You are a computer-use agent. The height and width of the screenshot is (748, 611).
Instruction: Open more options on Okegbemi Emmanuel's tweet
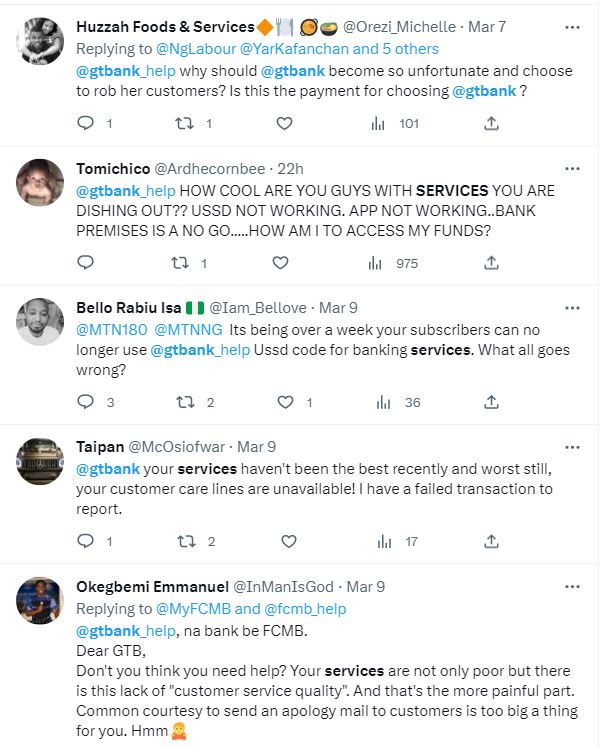[572, 587]
